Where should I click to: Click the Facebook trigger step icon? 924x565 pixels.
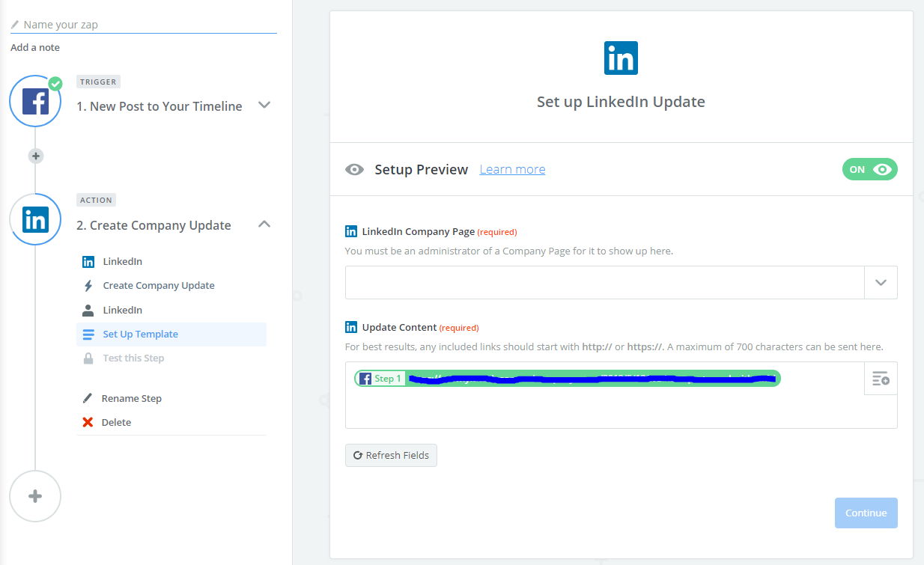(x=35, y=101)
